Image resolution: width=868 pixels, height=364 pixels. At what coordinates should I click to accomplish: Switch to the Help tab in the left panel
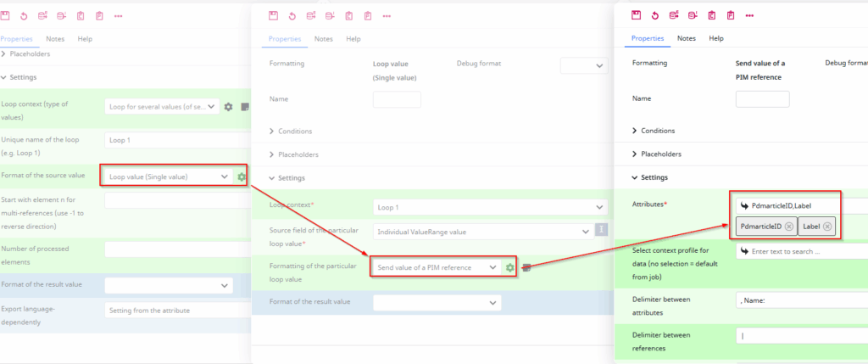85,39
